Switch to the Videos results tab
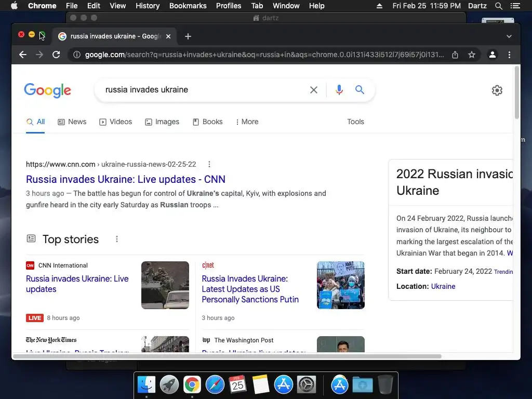 [x=115, y=122]
